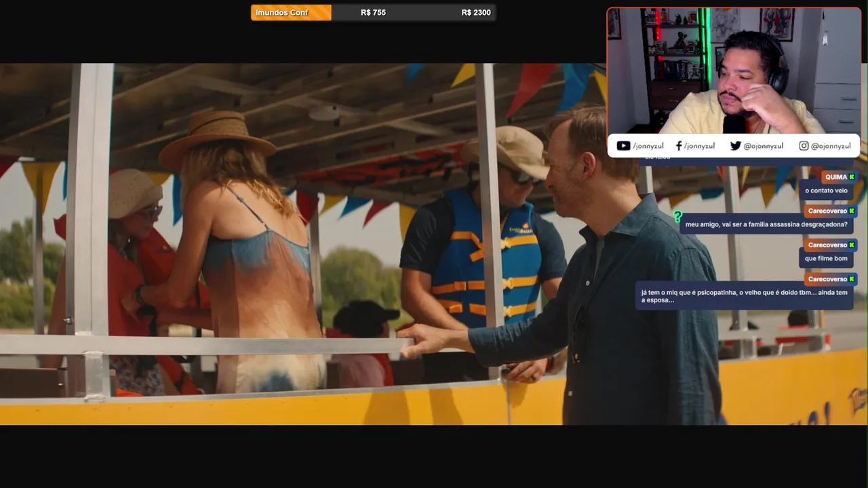Open the @ojonnyzul Twitter handle text
The image size is (868, 488).
(x=763, y=146)
